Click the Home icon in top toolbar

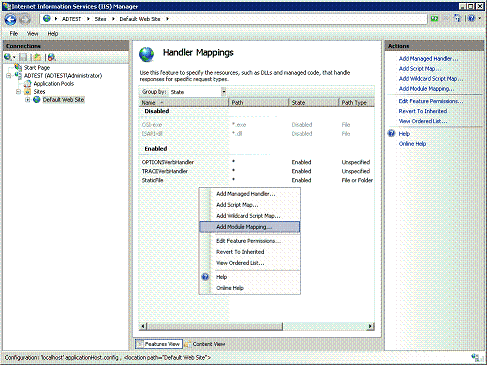click(x=458, y=19)
